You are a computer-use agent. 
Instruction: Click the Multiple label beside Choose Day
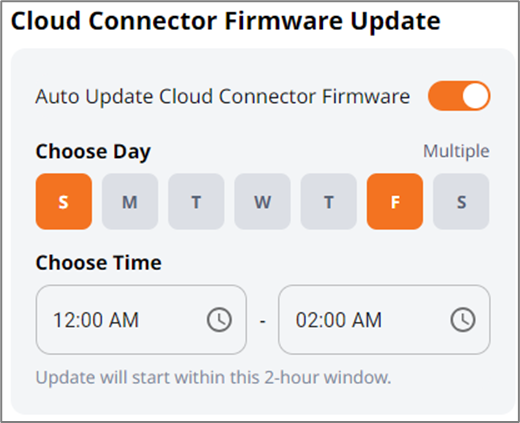point(456,151)
